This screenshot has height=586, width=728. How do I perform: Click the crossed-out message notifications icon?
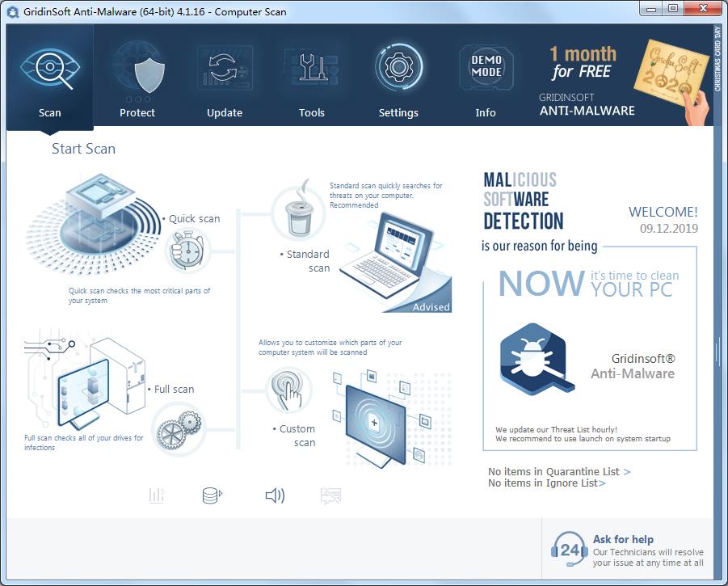tap(330, 495)
